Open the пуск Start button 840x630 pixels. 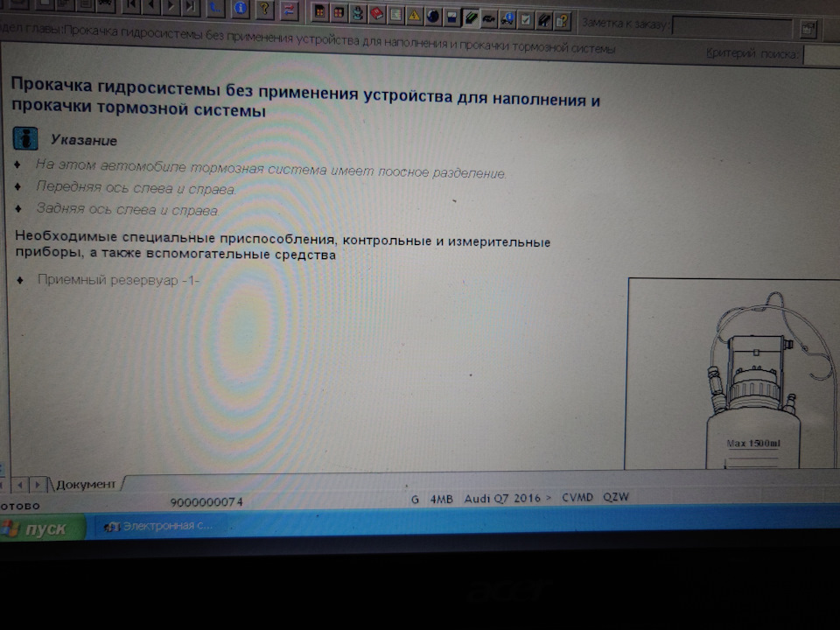[x=42, y=528]
